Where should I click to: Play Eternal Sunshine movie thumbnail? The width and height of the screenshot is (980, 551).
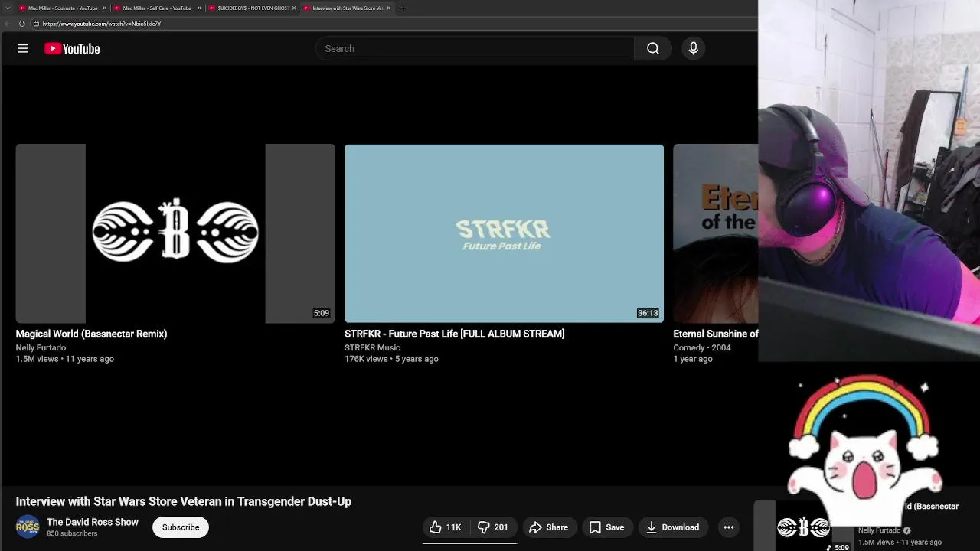[x=716, y=233]
